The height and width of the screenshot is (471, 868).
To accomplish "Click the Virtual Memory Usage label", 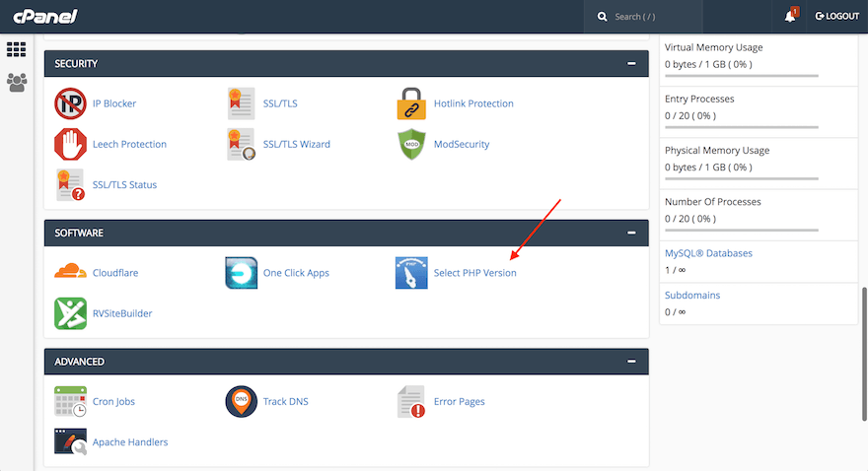I will (x=713, y=47).
